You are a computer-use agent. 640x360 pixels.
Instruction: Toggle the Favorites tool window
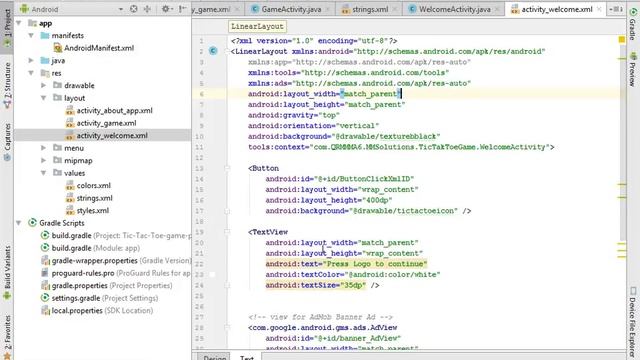click(7, 337)
